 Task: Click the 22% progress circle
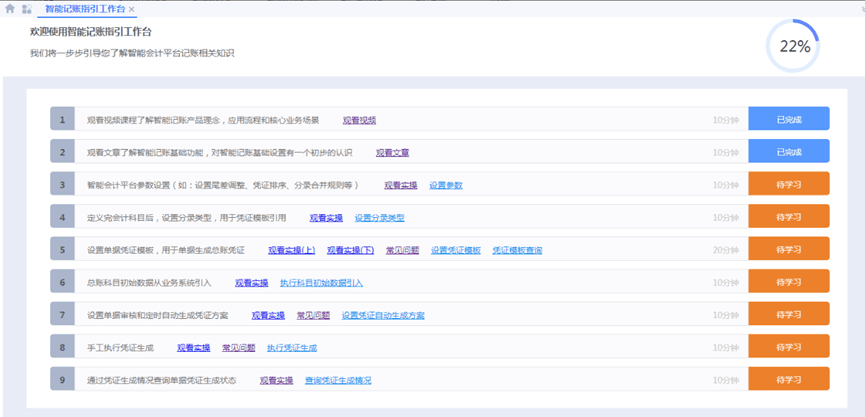(794, 47)
